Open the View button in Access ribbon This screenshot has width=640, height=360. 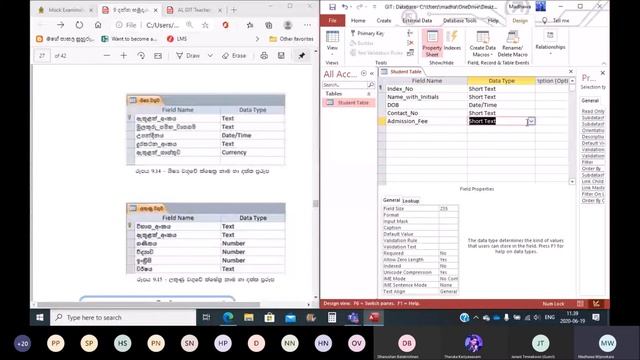(332, 42)
